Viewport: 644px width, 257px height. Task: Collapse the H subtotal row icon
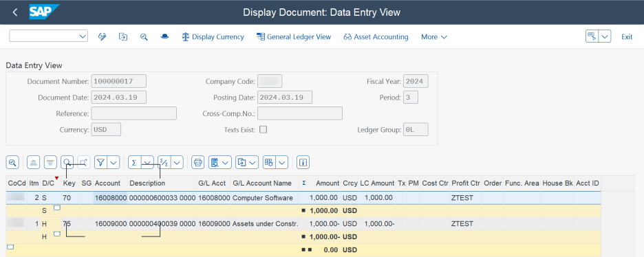coord(57,234)
